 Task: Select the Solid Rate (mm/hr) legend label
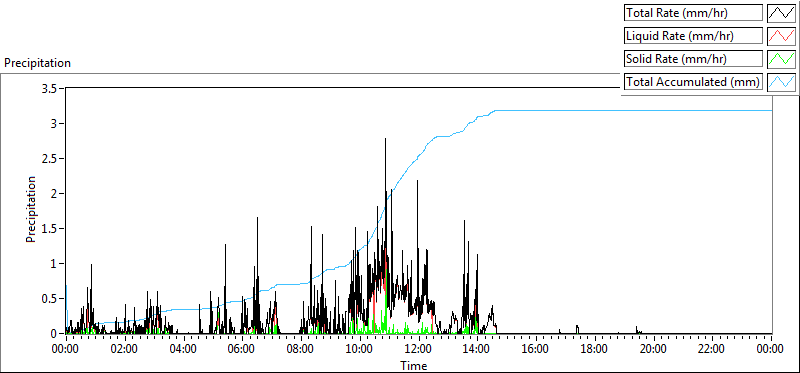(x=693, y=58)
